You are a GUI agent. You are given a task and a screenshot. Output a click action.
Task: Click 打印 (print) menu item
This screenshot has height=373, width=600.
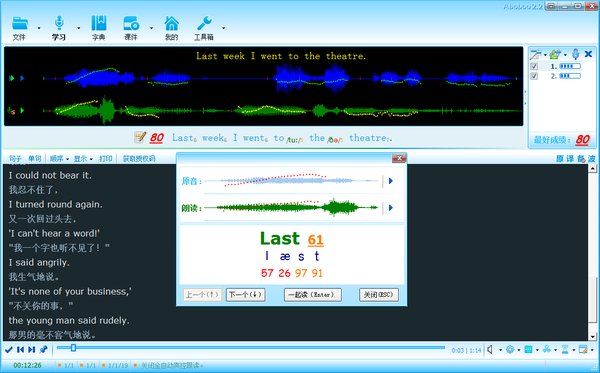click(106, 158)
